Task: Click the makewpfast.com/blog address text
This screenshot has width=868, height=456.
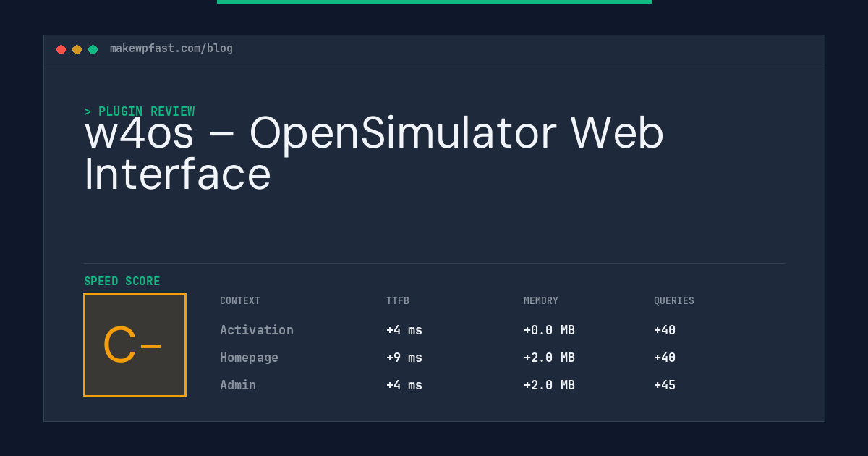Action: pos(171,48)
